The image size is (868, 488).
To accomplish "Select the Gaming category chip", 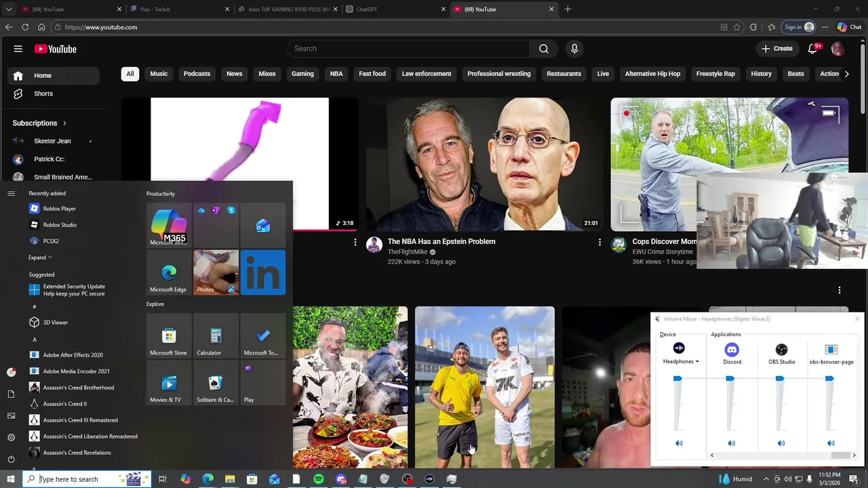I will coord(302,74).
